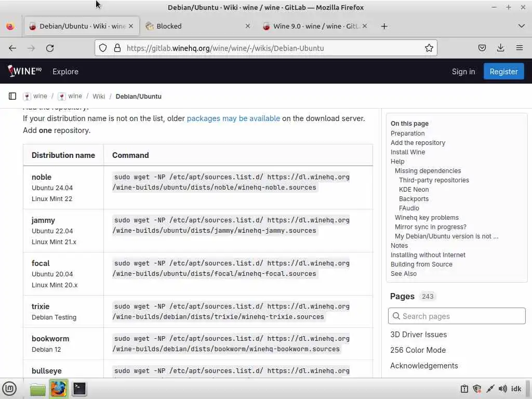Jump to See Also section
The image size is (532, 399).
pos(403,273)
